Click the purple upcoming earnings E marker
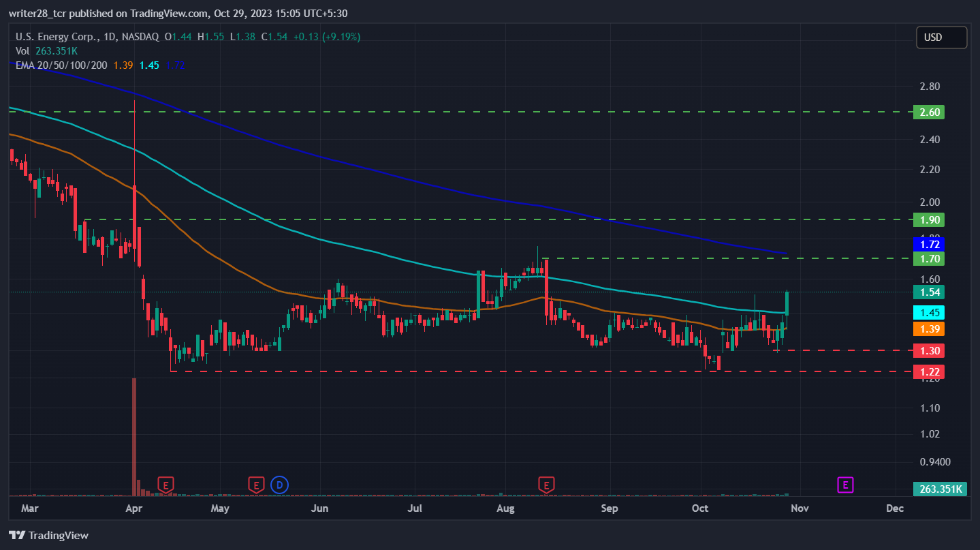980x550 pixels. [x=845, y=485]
